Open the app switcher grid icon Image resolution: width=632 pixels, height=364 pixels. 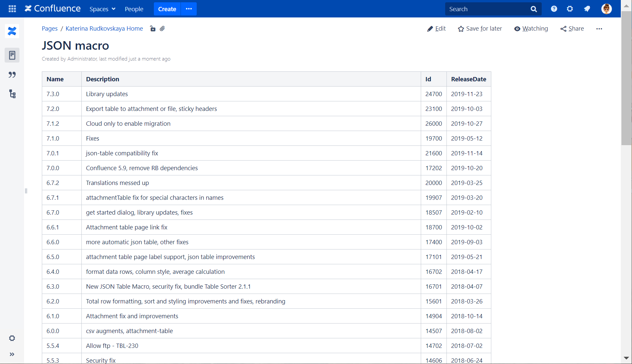12,9
